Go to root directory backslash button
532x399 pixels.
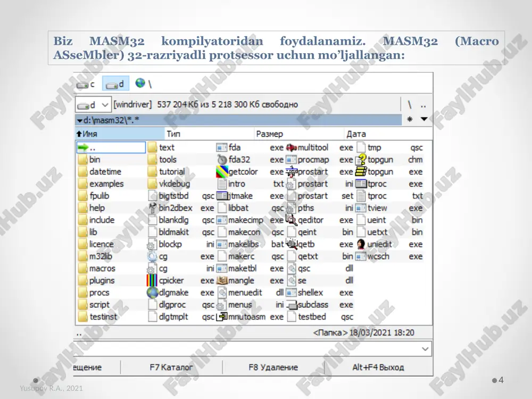click(x=410, y=104)
